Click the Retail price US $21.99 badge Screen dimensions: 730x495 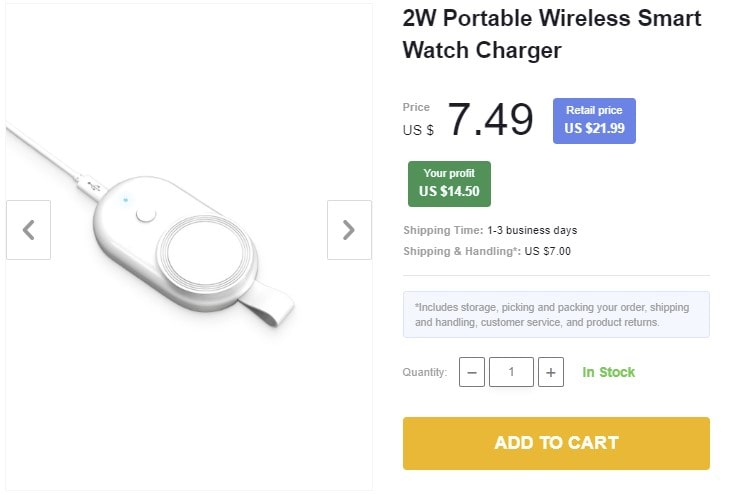[x=594, y=120]
